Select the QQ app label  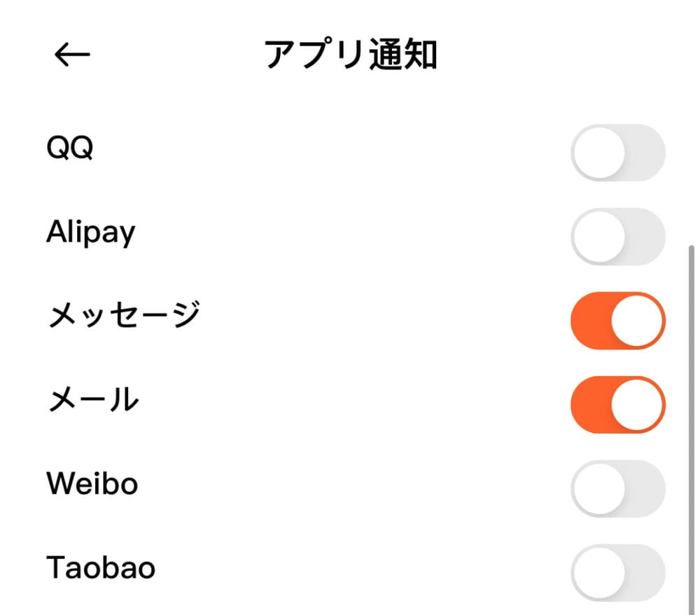click(69, 148)
